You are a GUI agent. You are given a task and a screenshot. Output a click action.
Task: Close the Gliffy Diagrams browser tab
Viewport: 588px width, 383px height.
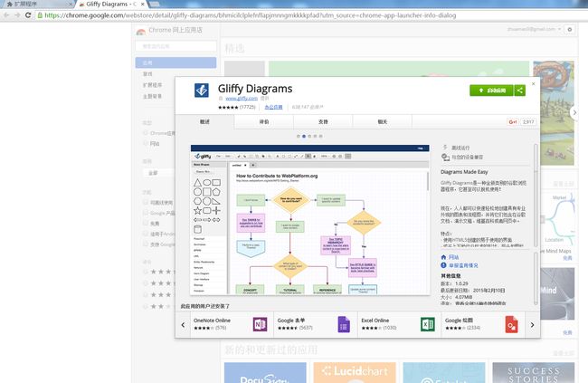(x=143, y=5)
